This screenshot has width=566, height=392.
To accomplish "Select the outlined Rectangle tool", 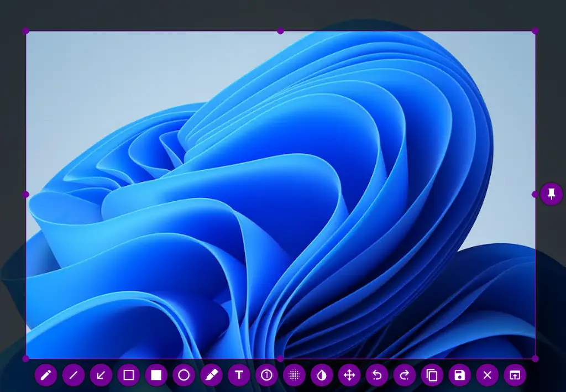I will [128, 375].
